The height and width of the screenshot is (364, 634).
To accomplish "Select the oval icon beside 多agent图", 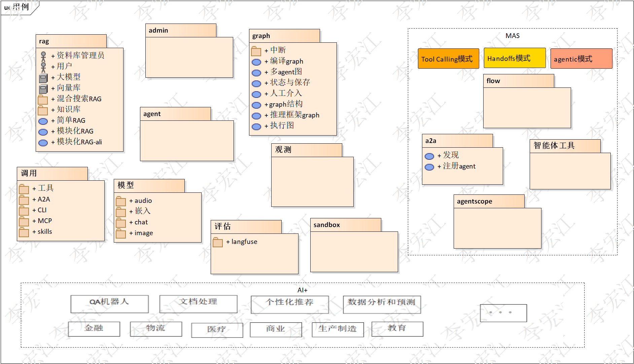I will point(256,73).
